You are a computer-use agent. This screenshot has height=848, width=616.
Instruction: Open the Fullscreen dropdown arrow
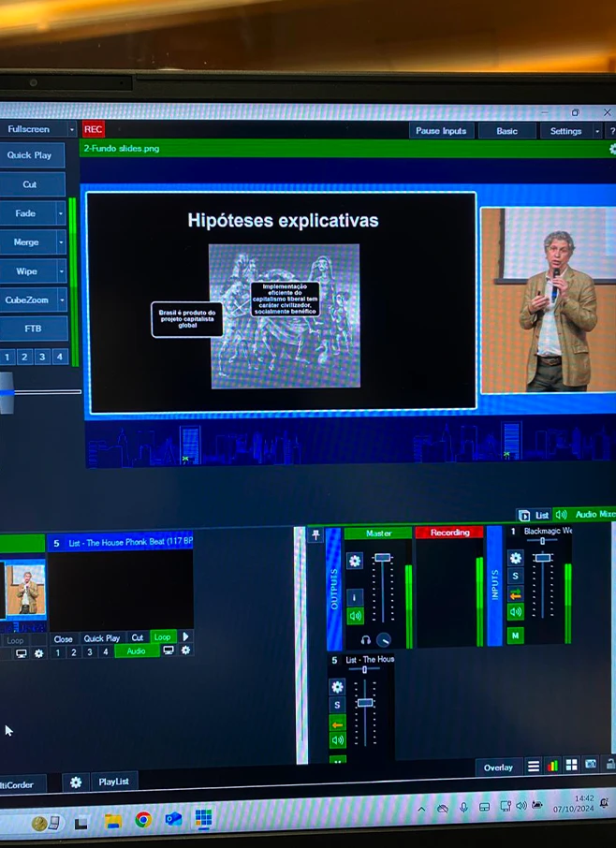pos(72,130)
